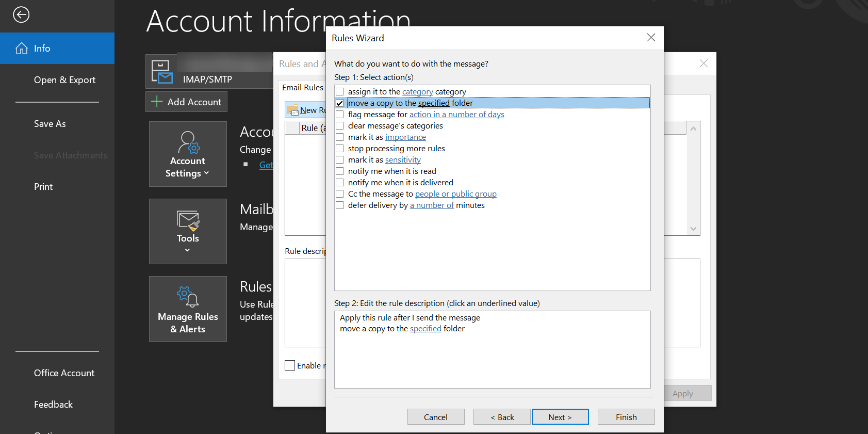Close the Rules Wizard dialog
Image resolution: width=868 pixels, height=434 pixels.
[x=651, y=38]
